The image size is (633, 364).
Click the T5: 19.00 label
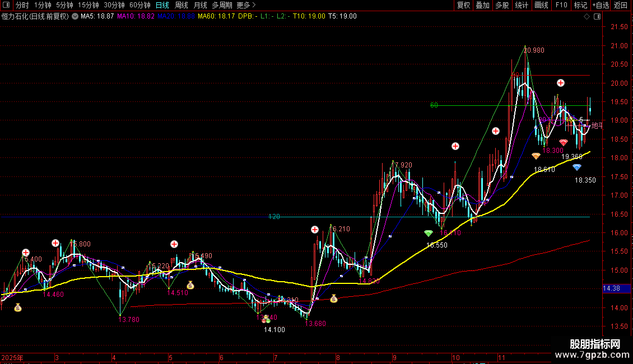342,16
